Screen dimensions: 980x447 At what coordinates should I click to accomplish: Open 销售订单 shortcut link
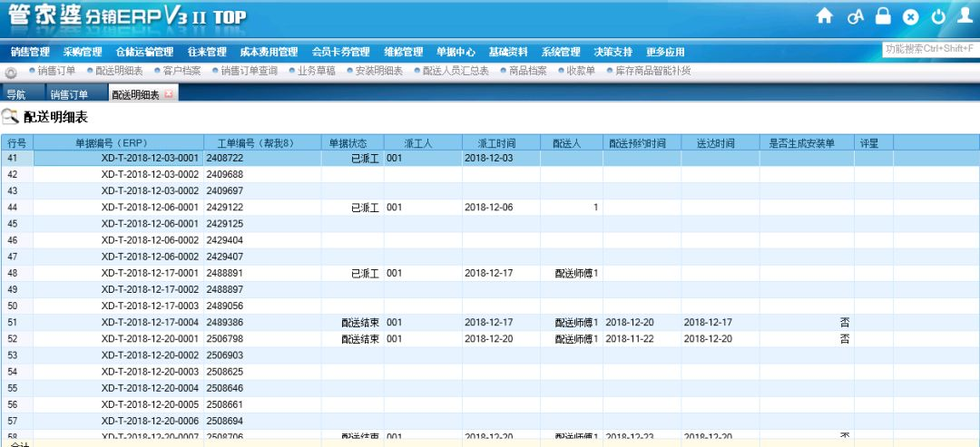point(56,71)
